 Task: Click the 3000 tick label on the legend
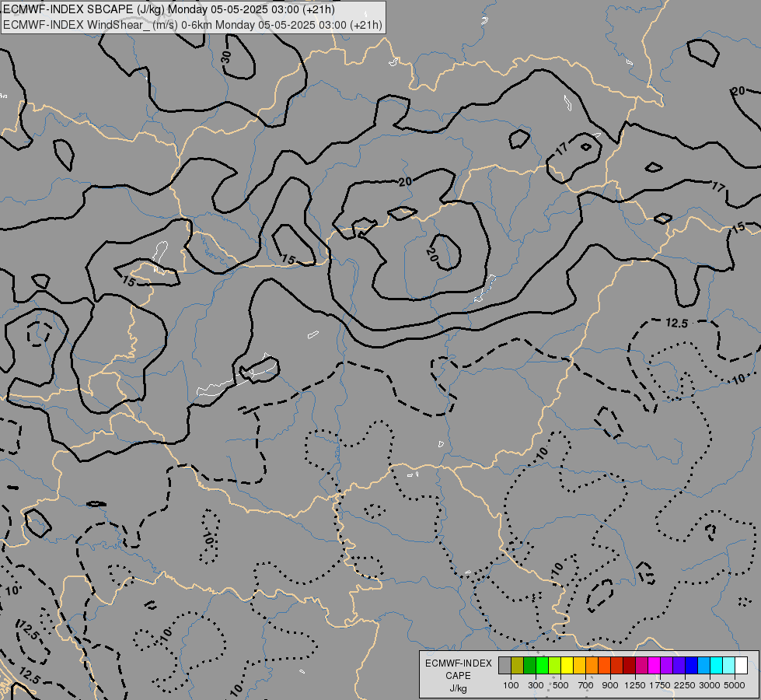[x=710, y=685]
